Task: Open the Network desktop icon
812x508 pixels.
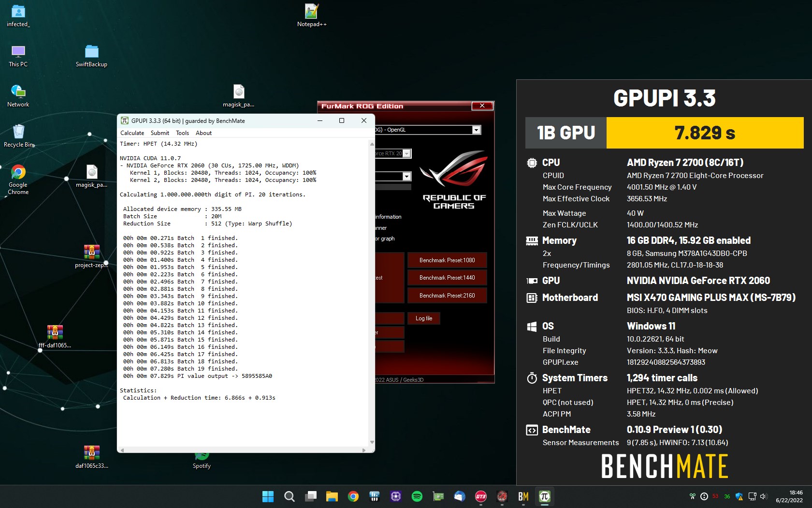Action: click(18, 96)
